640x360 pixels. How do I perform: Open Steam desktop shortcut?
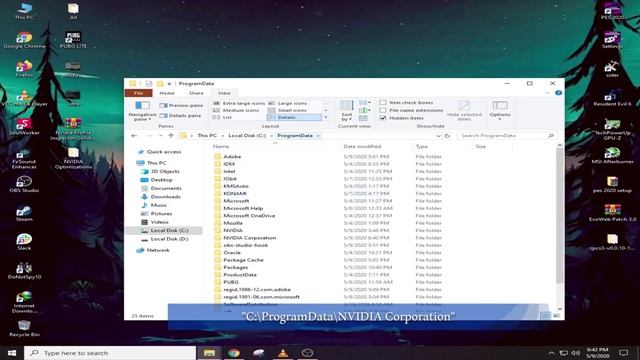(x=24, y=213)
